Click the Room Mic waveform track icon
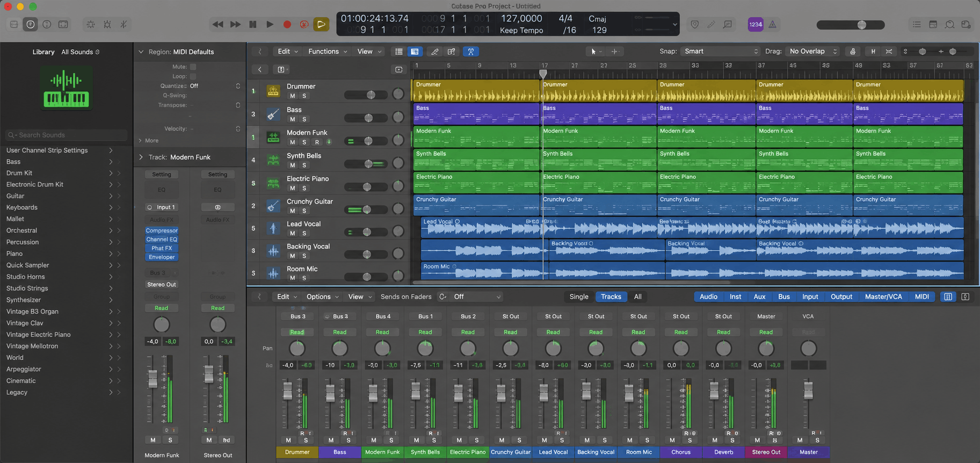980x463 pixels. tap(273, 273)
